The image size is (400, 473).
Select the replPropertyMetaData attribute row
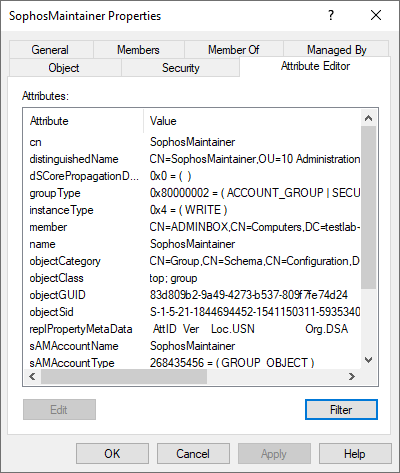[192, 329]
